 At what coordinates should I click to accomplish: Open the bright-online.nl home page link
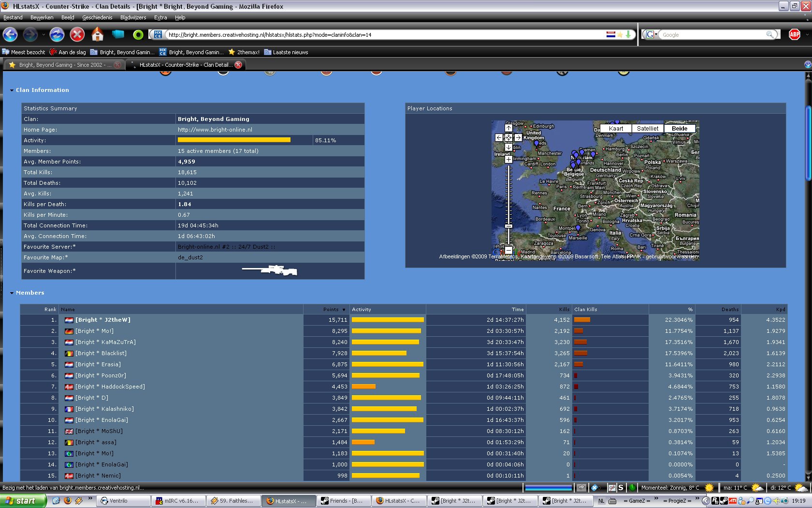coord(215,130)
